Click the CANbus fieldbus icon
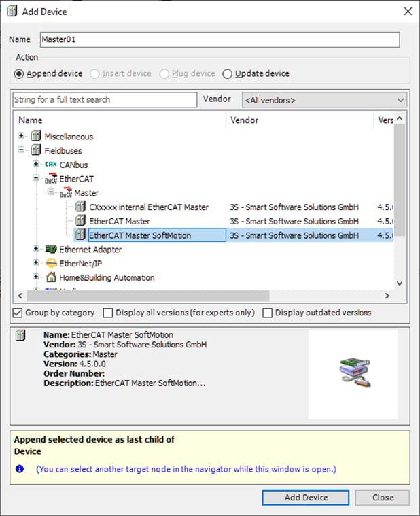Viewport: 420px width, 516px height. point(51,165)
